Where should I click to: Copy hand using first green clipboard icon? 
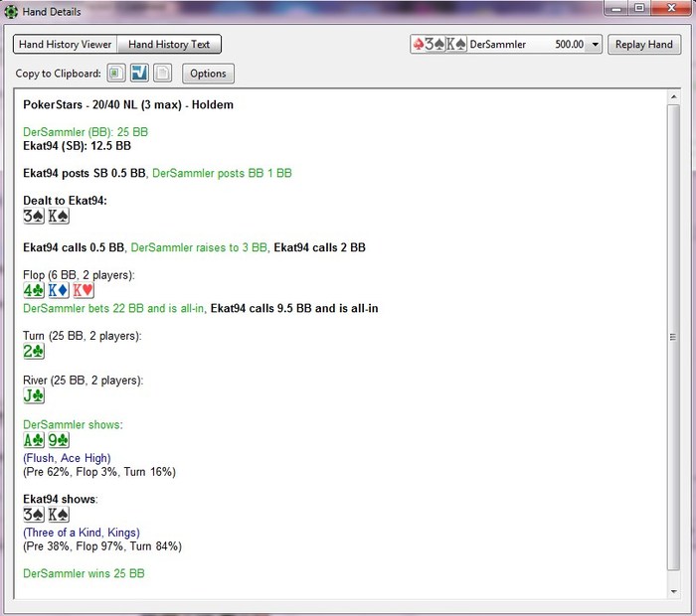click(x=116, y=74)
